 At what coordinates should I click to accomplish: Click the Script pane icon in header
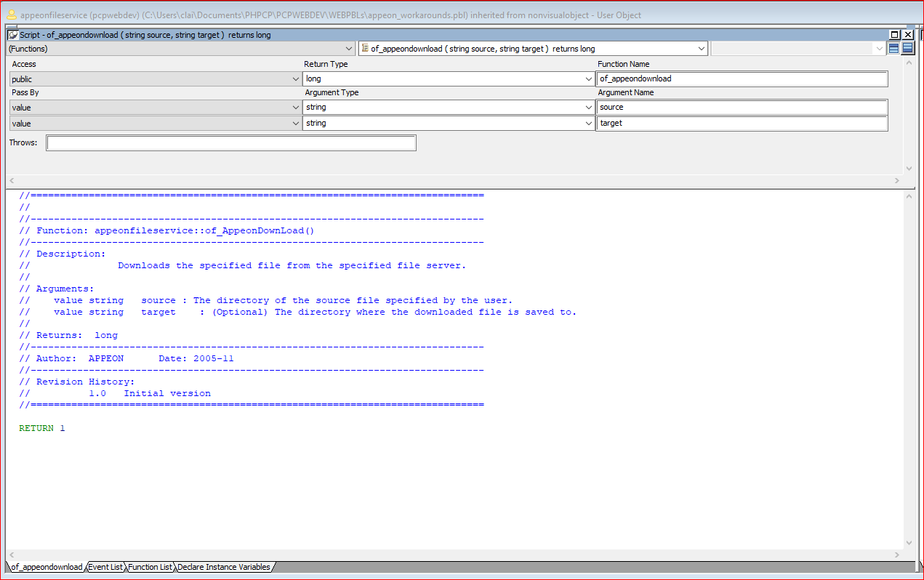coord(13,35)
